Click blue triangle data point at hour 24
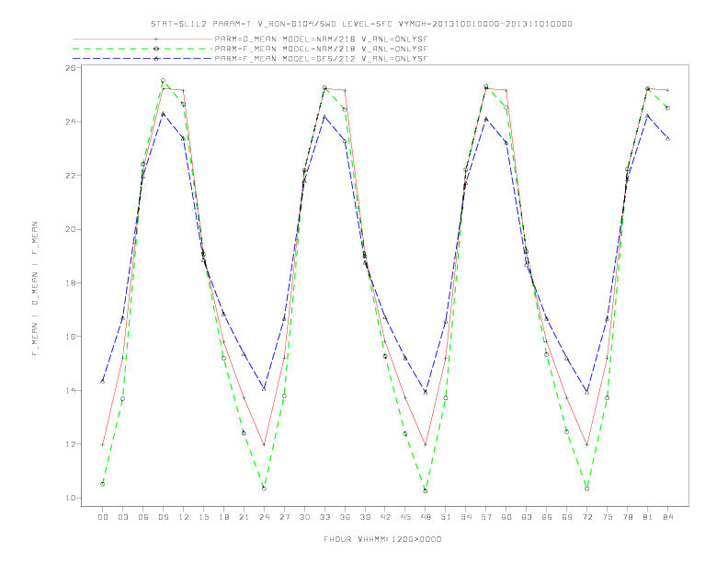728x563 pixels. 264,389
